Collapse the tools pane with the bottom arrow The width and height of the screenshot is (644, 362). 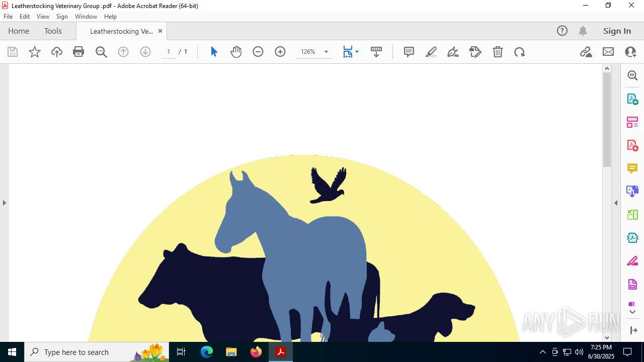click(632, 330)
